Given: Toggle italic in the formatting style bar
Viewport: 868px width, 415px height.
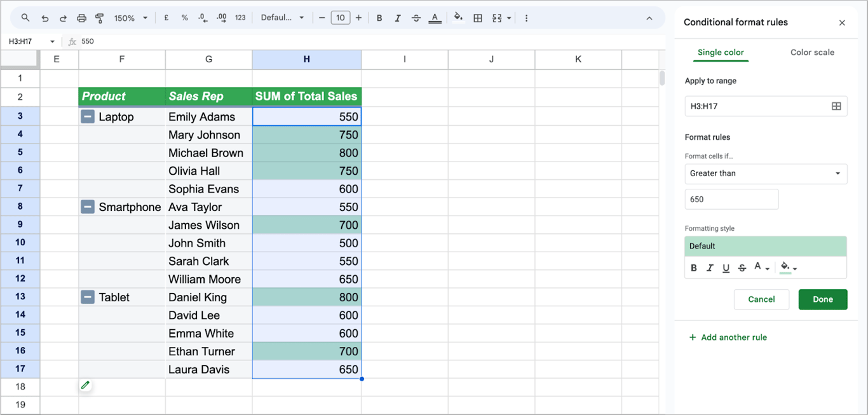Looking at the screenshot, I should point(710,268).
